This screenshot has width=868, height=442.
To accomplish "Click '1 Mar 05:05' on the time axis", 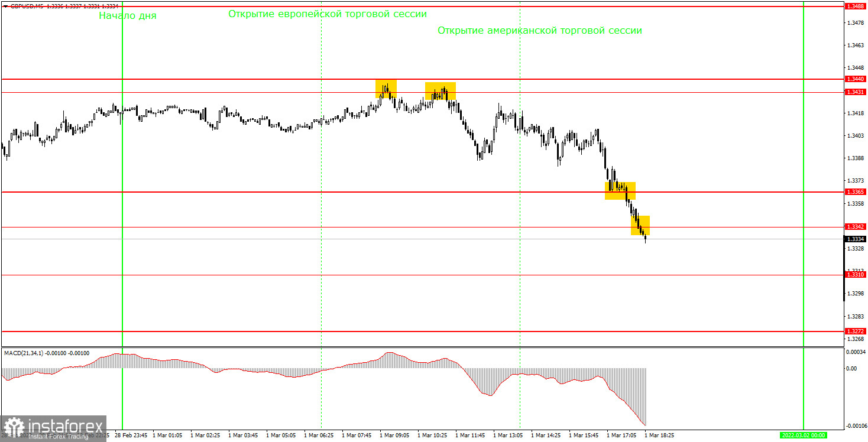I will tap(282, 435).
